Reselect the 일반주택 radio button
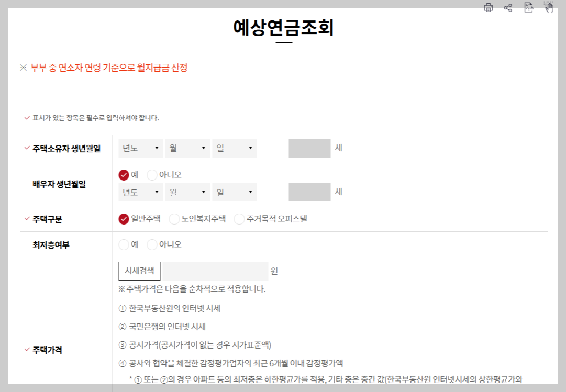The image size is (566, 392). coord(124,219)
